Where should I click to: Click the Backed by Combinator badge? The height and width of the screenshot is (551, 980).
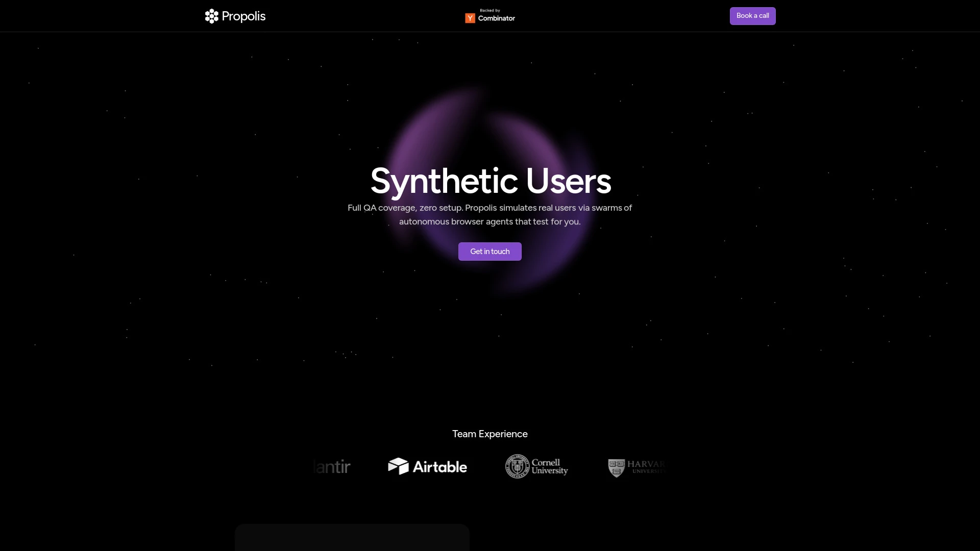click(x=489, y=15)
